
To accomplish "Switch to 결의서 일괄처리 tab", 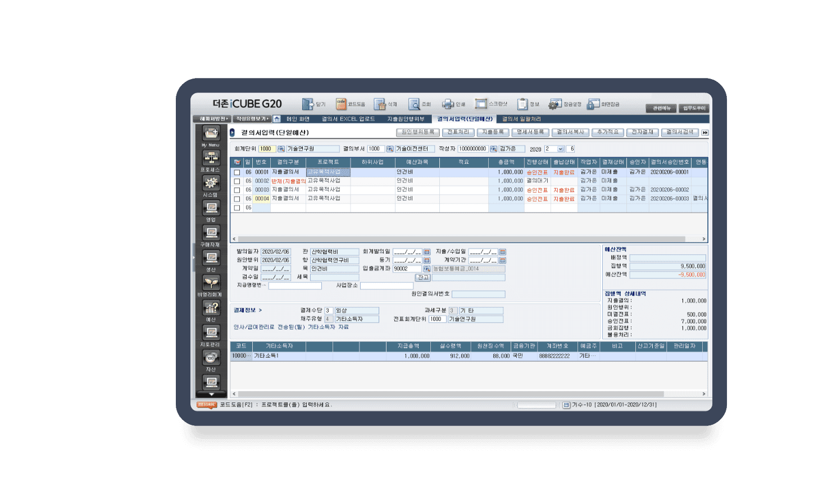I will (521, 119).
